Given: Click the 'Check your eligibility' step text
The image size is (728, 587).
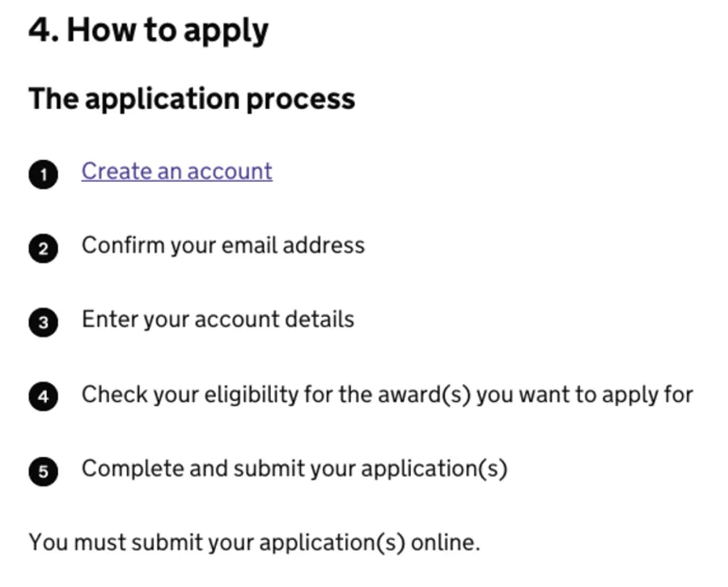Looking at the screenshot, I should tap(387, 395).
